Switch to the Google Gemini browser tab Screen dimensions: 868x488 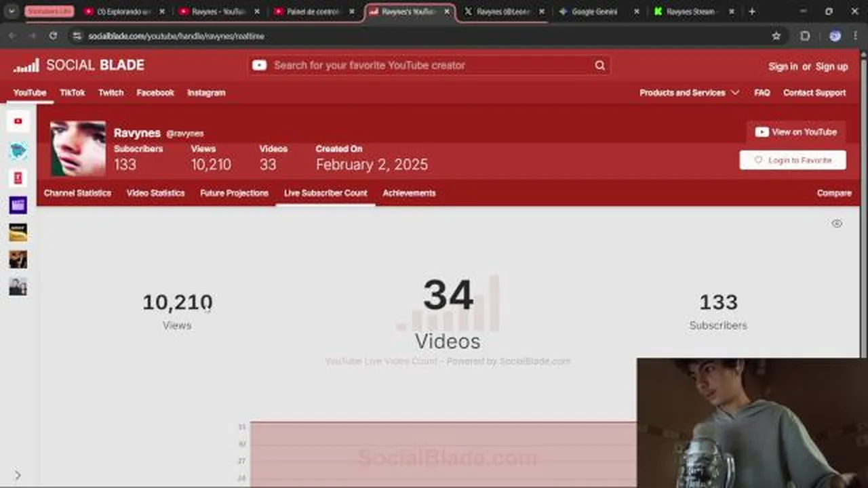coord(599,12)
